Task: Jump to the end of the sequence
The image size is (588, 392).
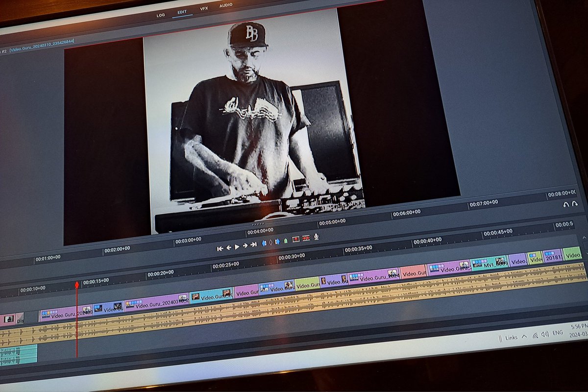Action: click(253, 245)
